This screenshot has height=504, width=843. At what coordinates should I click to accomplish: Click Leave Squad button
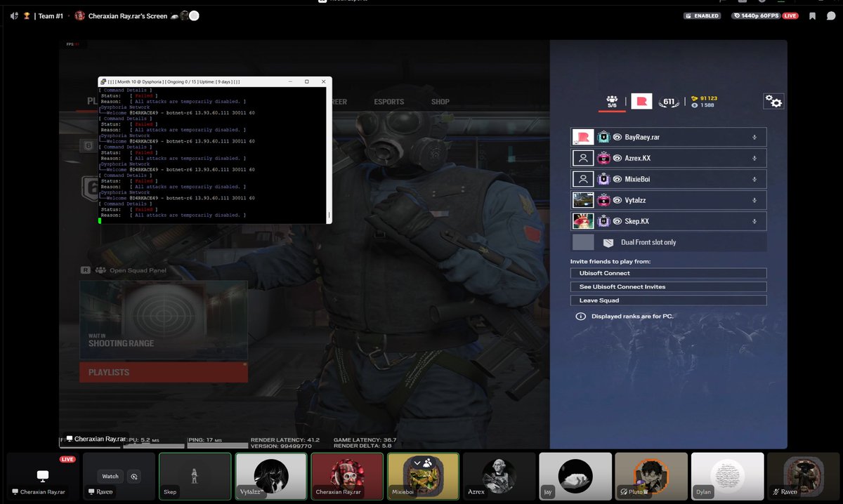[x=668, y=300]
